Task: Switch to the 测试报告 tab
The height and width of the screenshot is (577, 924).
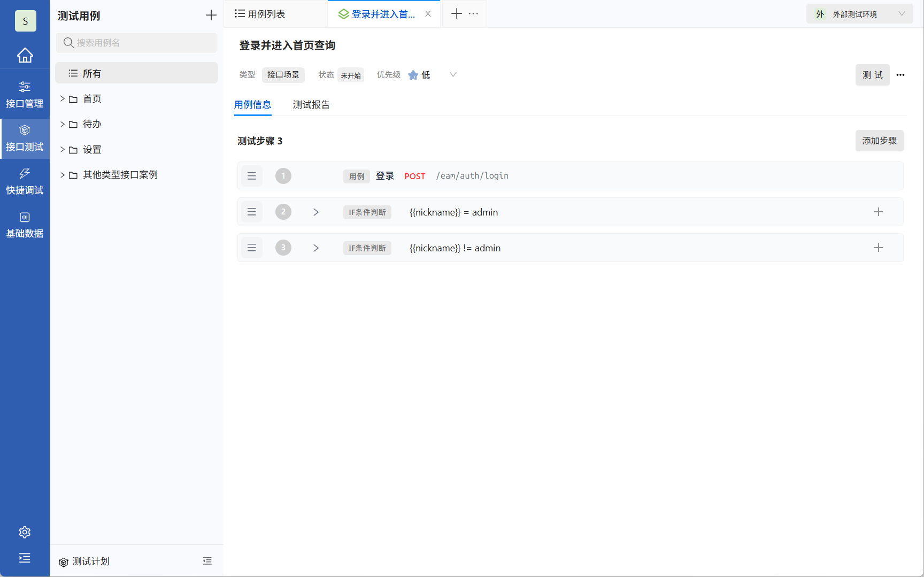Action: [x=311, y=105]
